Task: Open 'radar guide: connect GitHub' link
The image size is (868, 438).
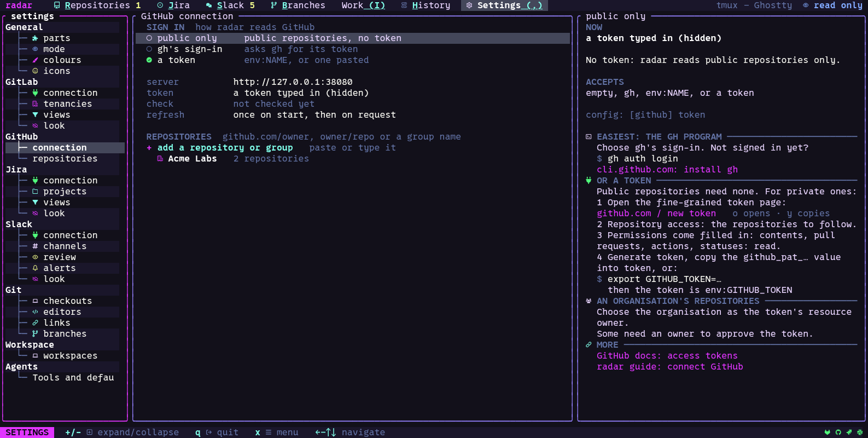Action: pyautogui.click(x=670, y=367)
